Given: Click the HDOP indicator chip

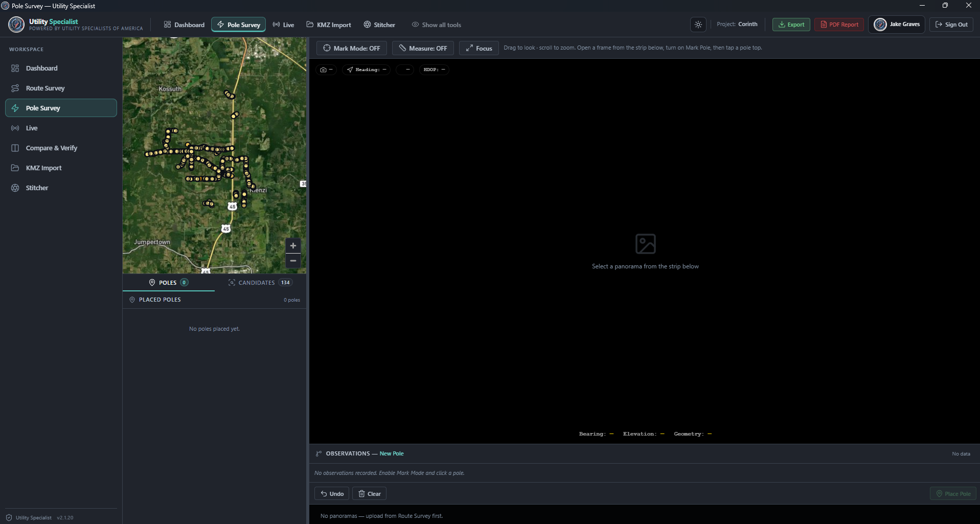Looking at the screenshot, I should [x=434, y=70].
